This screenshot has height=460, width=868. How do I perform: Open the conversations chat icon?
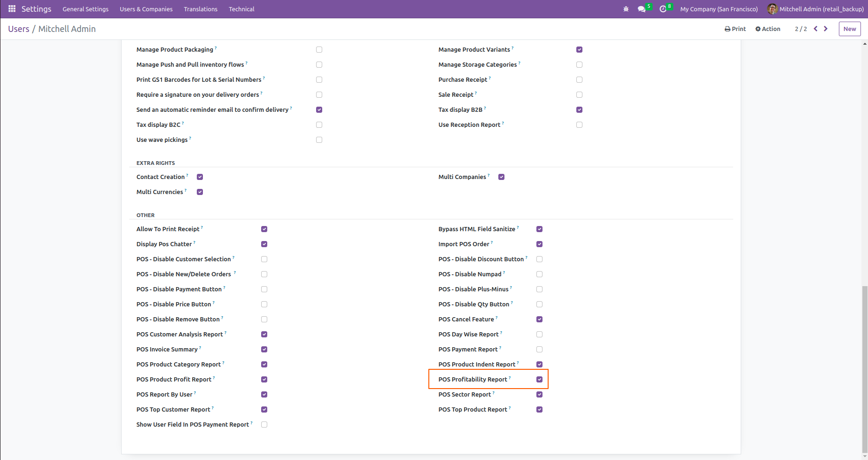click(x=642, y=9)
